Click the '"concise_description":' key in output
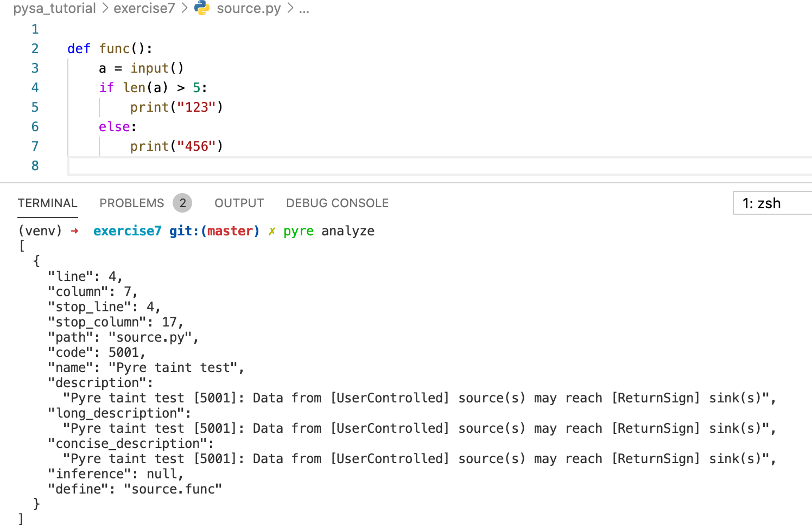Screen dimensions: 812x525 [x=131, y=444]
